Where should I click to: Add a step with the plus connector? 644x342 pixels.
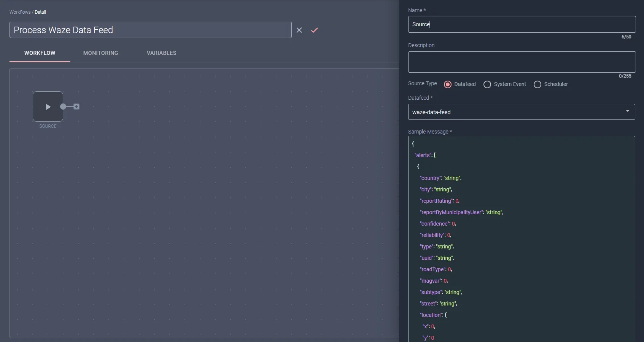pyautogui.click(x=77, y=107)
